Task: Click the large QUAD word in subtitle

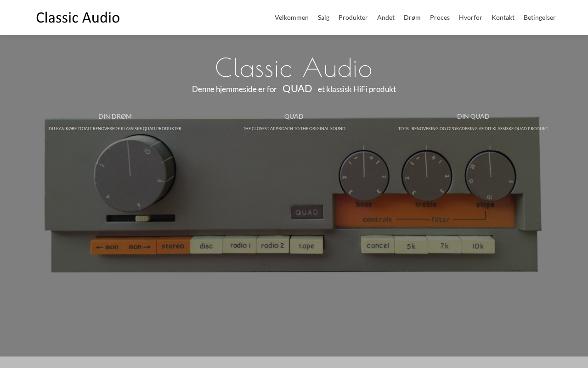Action: (x=297, y=89)
